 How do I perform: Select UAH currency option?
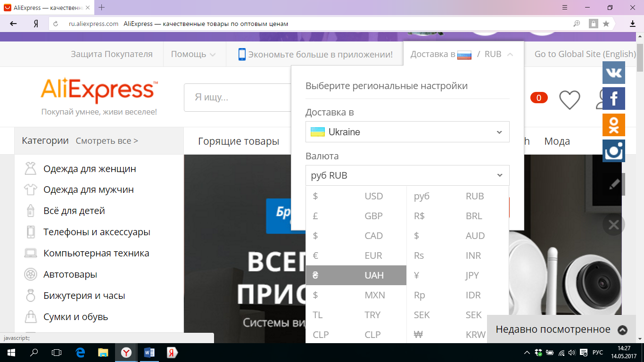pos(356,275)
